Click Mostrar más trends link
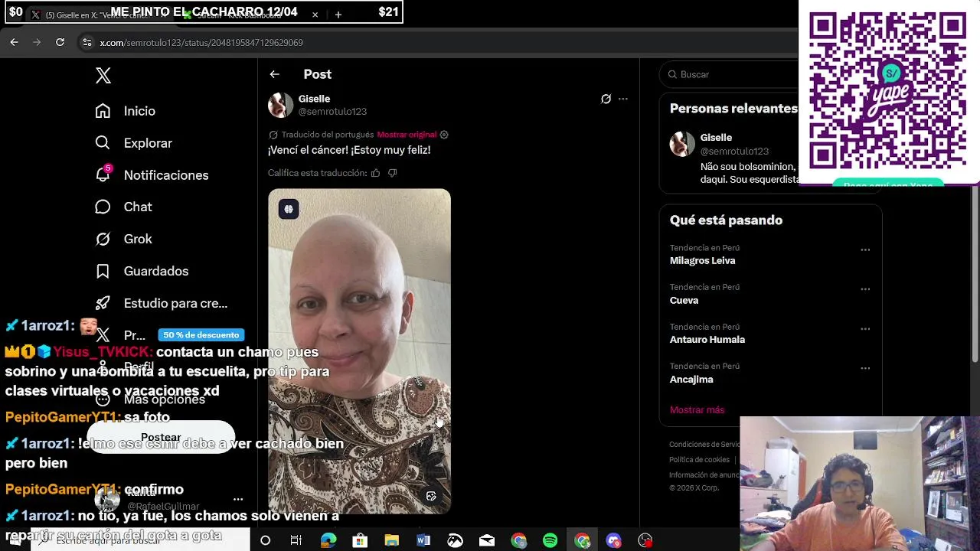This screenshot has height=551, width=980. [x=697, y=410]
